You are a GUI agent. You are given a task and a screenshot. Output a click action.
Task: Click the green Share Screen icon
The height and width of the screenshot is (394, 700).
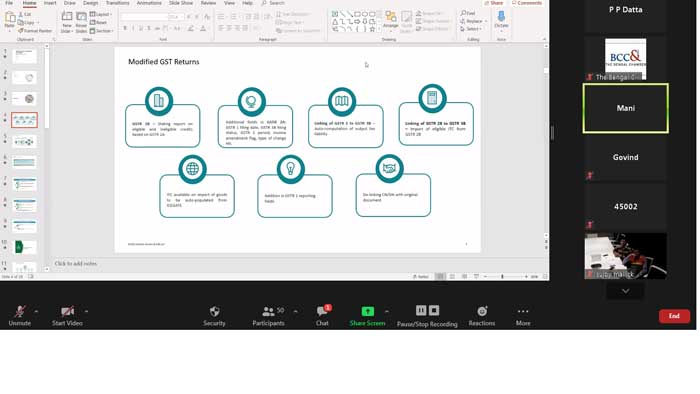click(367, 311)
